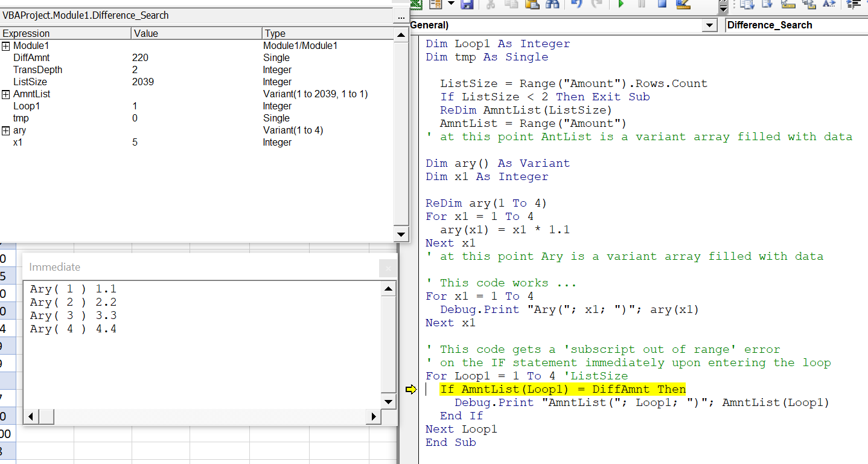Click the Paste clipboard icon
868x464 pixels.
[x=532, y=4]
